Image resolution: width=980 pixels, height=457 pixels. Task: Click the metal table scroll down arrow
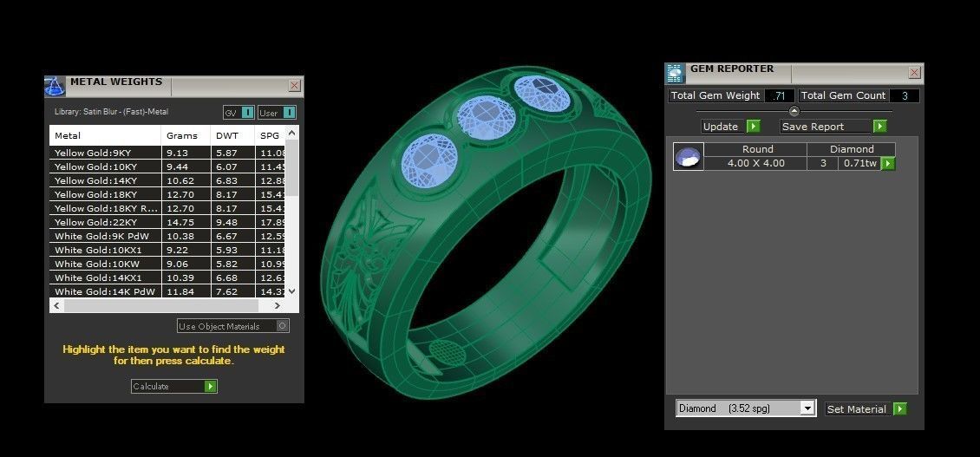[292, 291]
